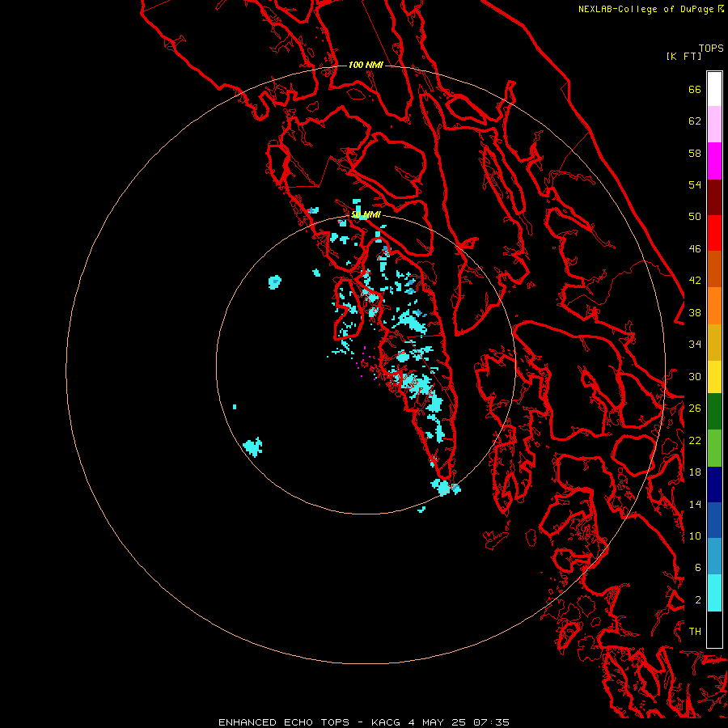Click the 50 NMI range ring label
Viewport: 728px width, 728px height.
coord(366,214)
